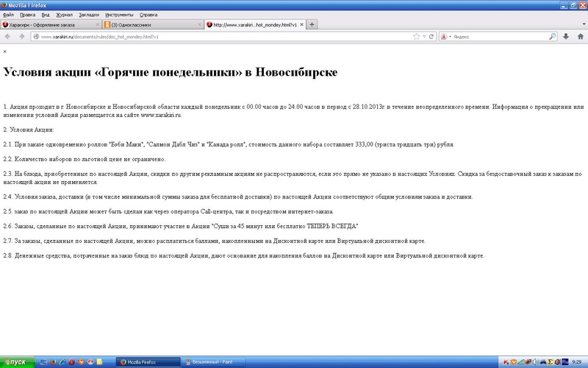Open the Закладки menu
Screen dimensions: 588x368
(x=89, y=15)
